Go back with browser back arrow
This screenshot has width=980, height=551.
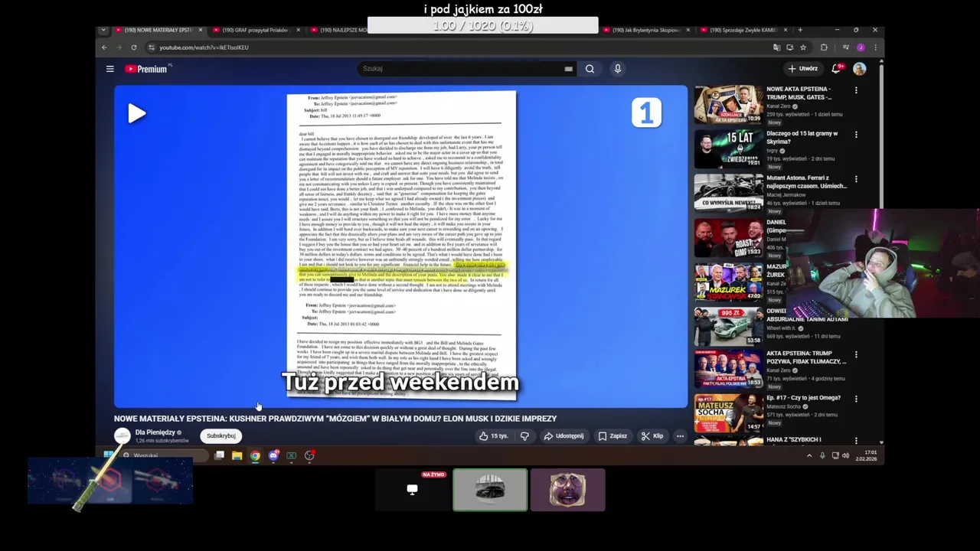tap(105, 47)
